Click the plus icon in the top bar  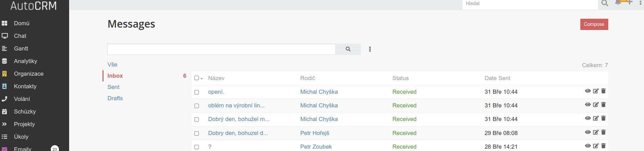[630, 3]
